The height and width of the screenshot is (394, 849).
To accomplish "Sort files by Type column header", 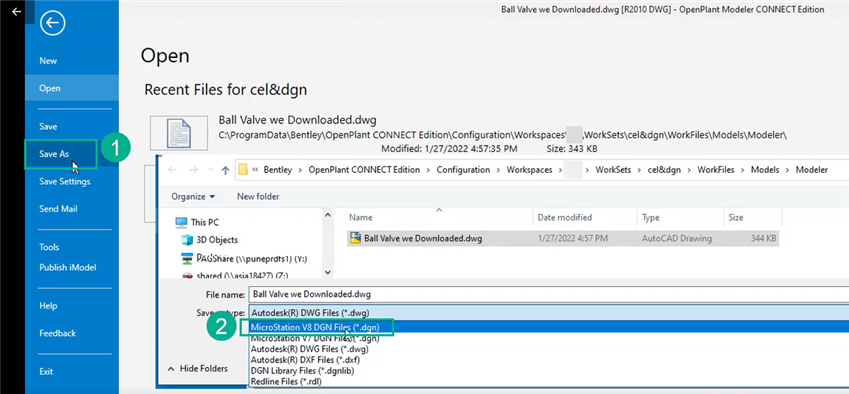I will point(650,218).
